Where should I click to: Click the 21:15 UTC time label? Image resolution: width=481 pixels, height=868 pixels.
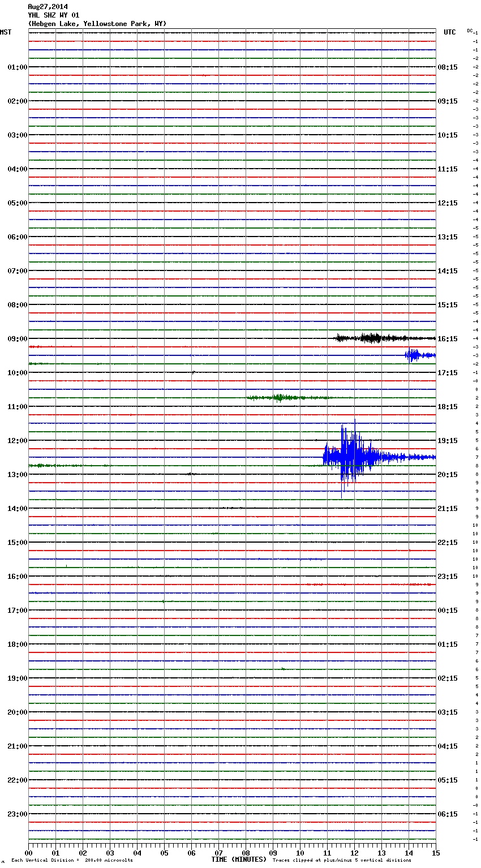point(448,509)
